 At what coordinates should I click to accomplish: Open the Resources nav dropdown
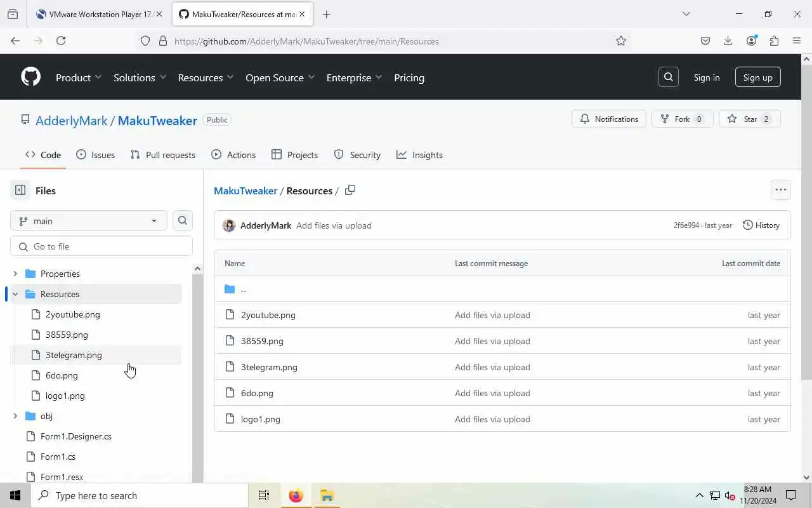tap(206, 77)
